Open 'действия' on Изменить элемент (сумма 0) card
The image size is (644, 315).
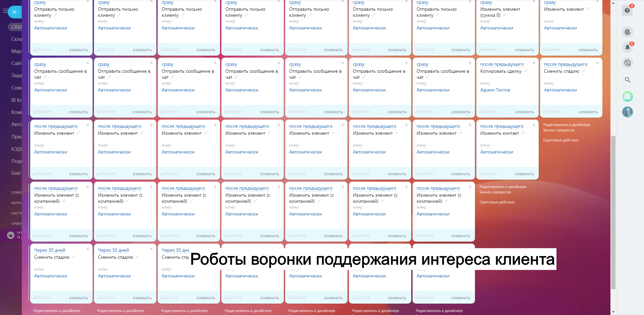(488, 50)
